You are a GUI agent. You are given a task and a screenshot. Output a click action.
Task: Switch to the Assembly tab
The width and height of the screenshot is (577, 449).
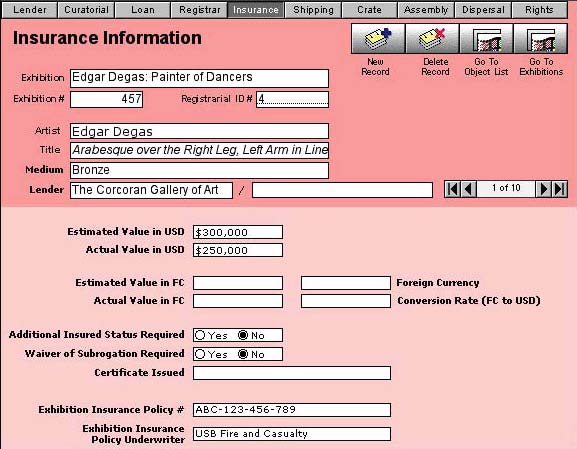click(x=426, y=10)
